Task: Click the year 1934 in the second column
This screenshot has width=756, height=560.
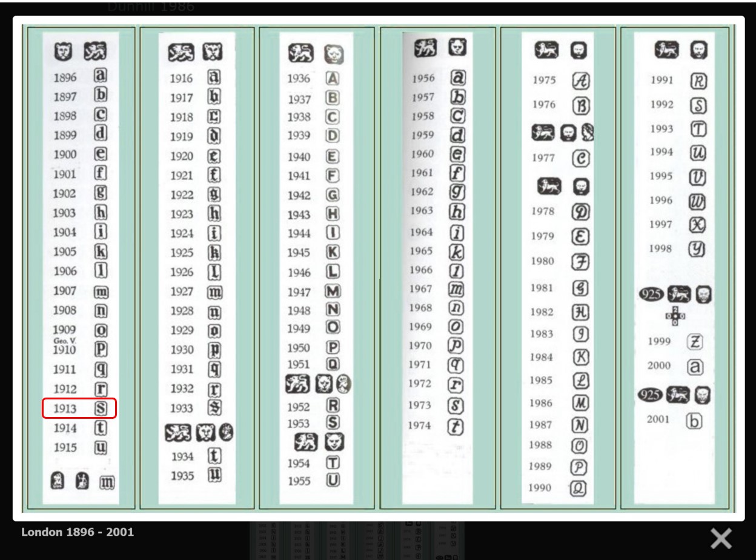Action: (182, 456)
